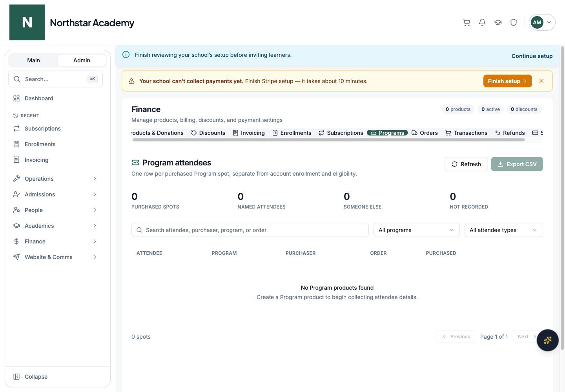Expand the People sidebar section

55,210
